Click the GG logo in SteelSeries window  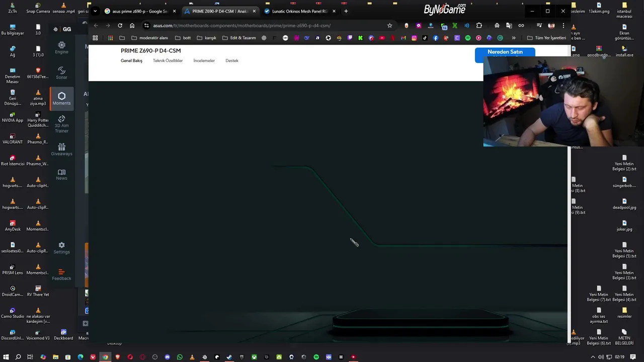click(63, 29)
